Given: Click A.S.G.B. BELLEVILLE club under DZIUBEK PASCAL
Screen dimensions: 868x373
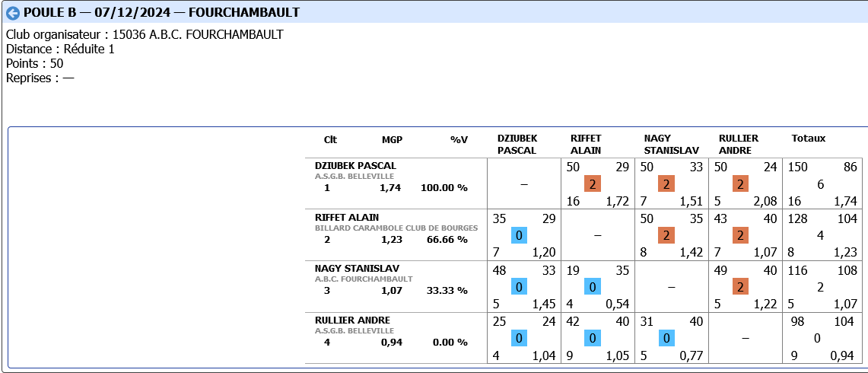Looking at the screenshot, I should pos(355,177).
